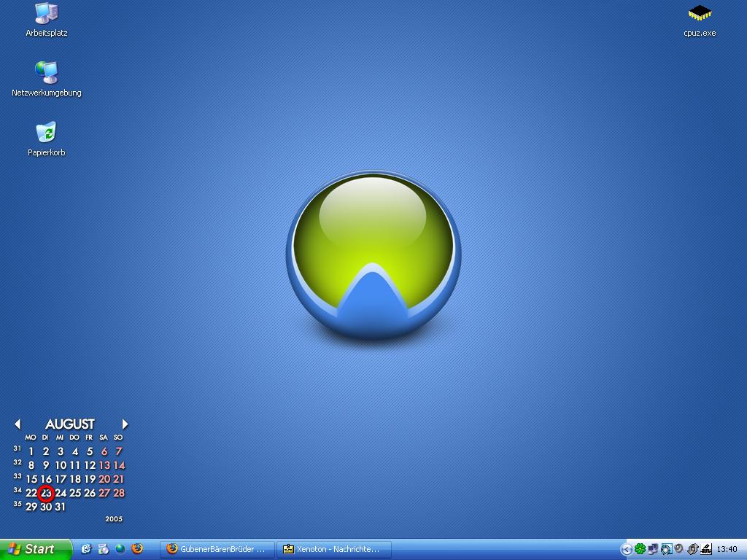Select day 18 in the August calendar

[x=75, y=479]
